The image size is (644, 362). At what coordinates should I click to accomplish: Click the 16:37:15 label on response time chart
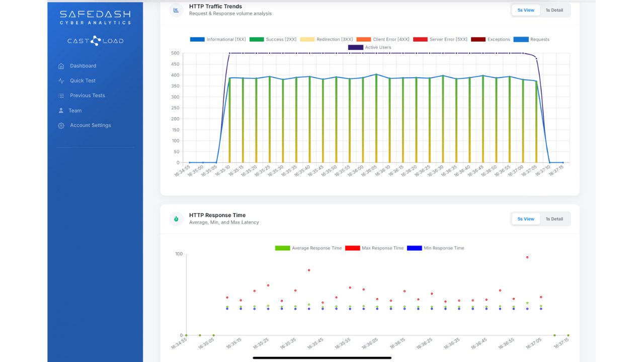(x=561, y=344)
